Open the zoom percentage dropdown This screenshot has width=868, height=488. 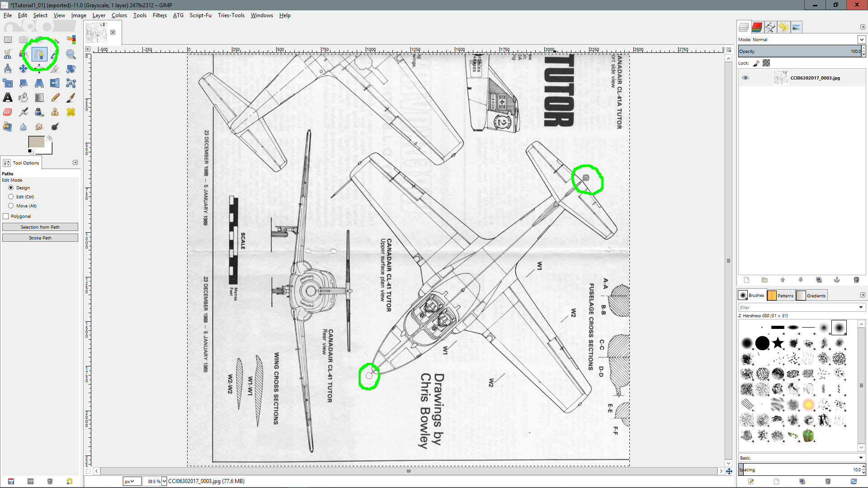point(164,481)
